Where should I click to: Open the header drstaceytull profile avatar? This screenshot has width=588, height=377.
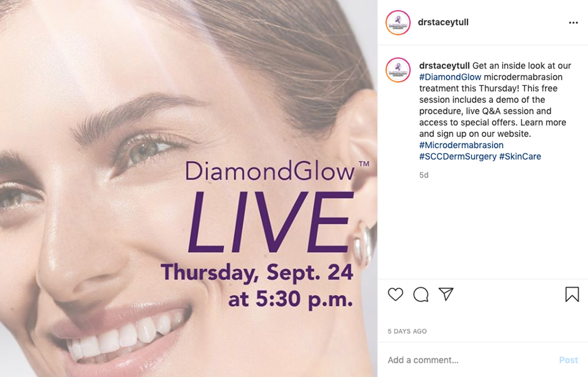(398, 23)
